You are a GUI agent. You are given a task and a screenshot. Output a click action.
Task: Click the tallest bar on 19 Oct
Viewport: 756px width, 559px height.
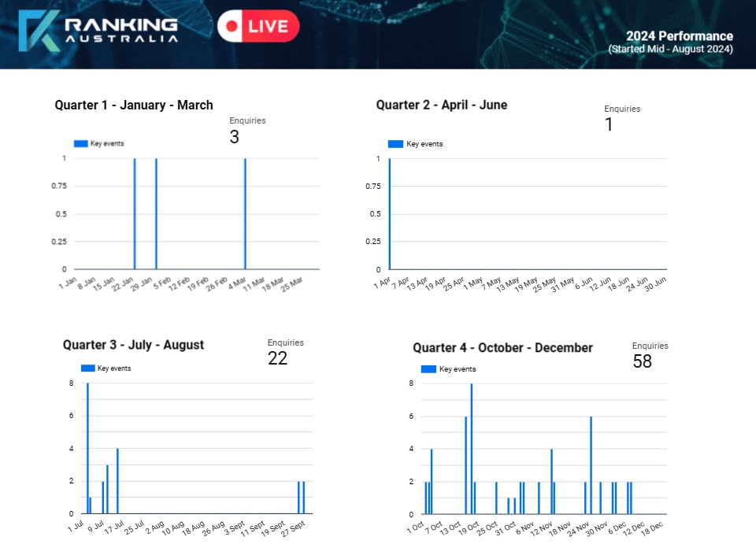pos(470,449)
